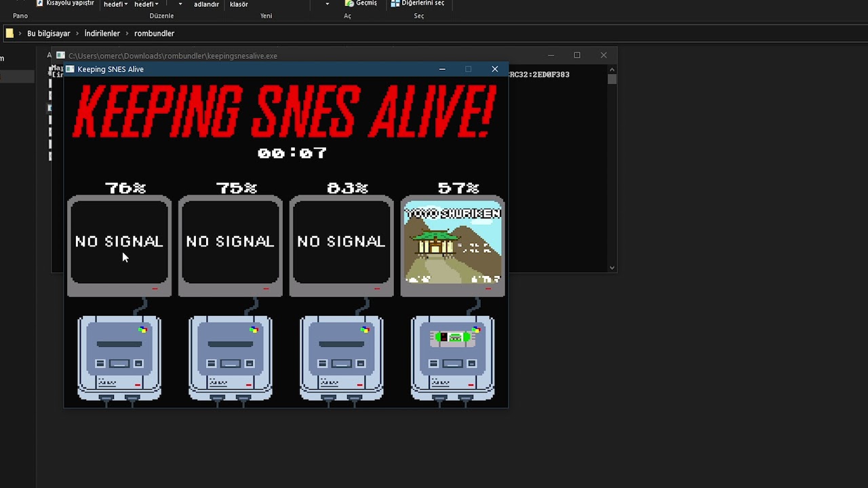Screen dimensions: 868x488
Task: Minimize the Keeping SNES Alive window
Action: point(442,69)
